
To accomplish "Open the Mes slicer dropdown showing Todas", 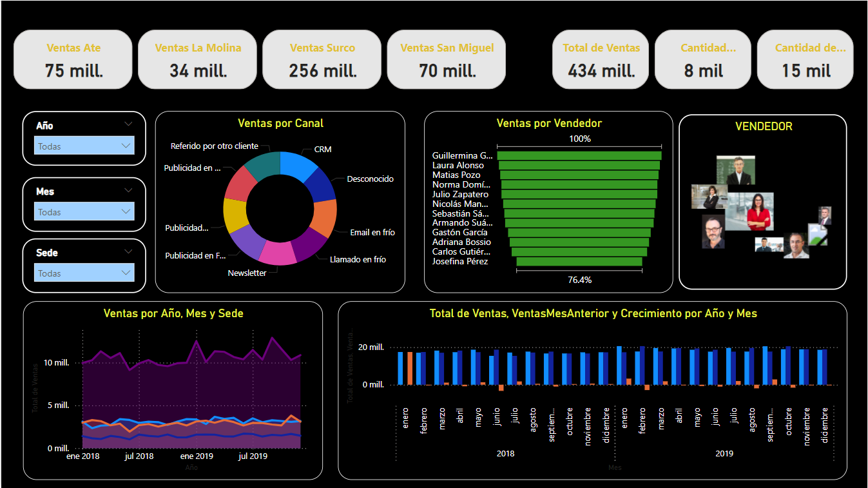I will point(84,211).
